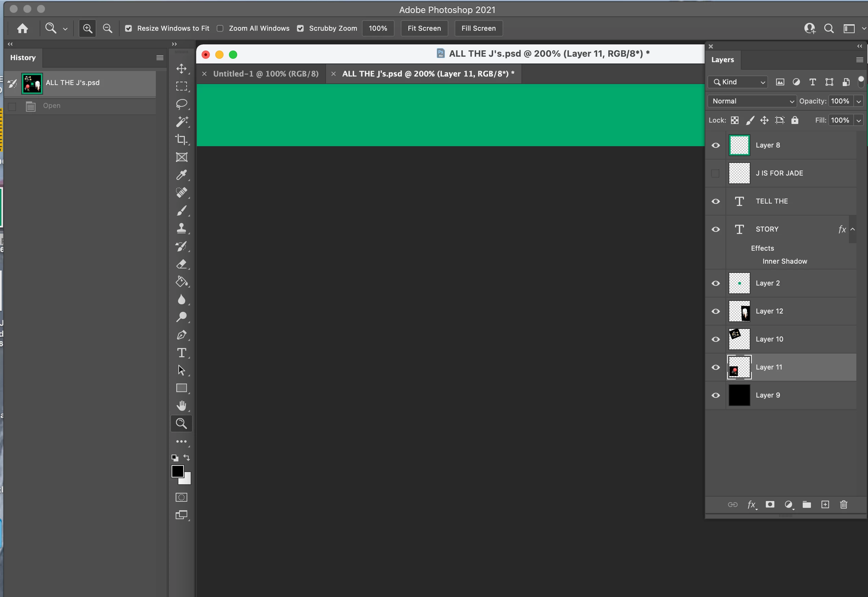Select the Paint Bucket tool
868x597 pixels.
coord(181,281)
